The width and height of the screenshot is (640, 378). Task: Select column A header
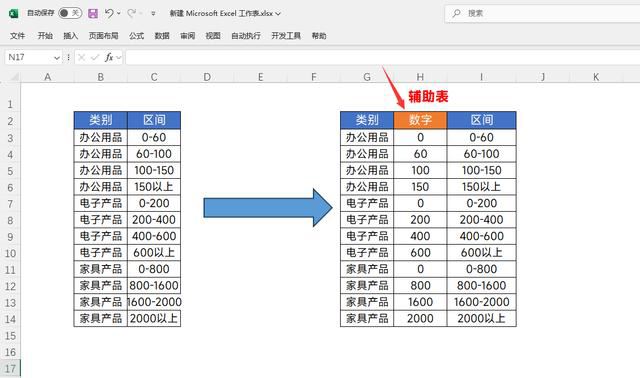click(47, 77)
